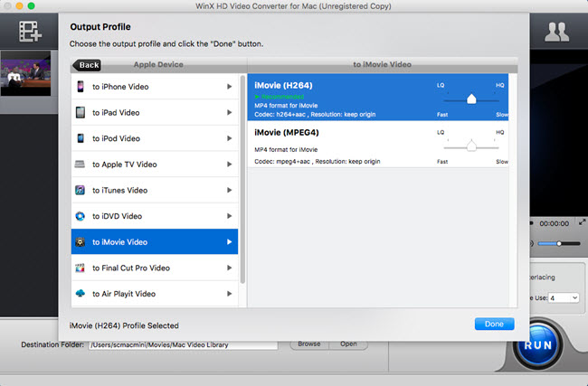This screenshot has width=588, height=386.
Task: Adjust the iMovie (MPEG4) quality slider
Action: pyautogui.click(x=471, y=146)
